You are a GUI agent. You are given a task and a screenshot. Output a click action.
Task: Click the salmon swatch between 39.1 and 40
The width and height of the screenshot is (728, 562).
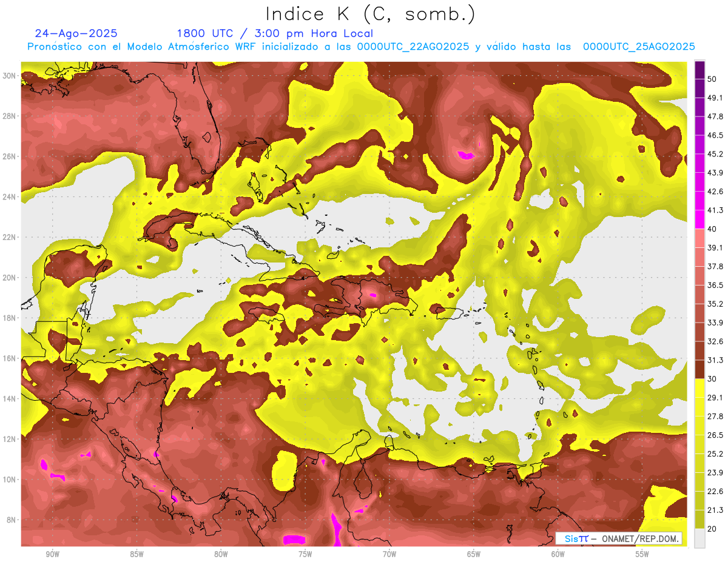(699, 238)
